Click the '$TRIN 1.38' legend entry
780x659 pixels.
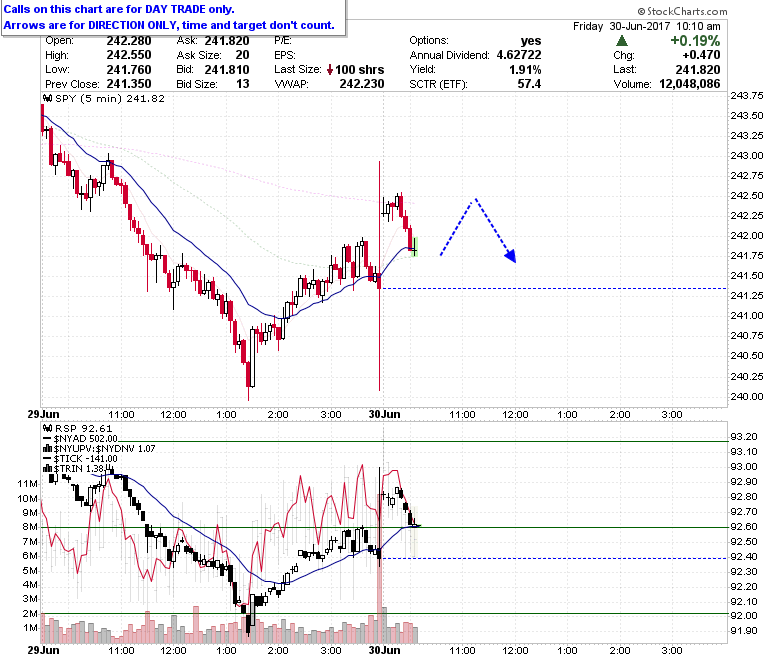tap(79, 469)
